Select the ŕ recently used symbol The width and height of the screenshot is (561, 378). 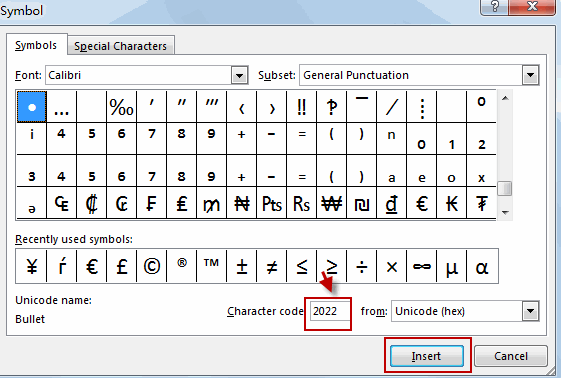(62, 266)
